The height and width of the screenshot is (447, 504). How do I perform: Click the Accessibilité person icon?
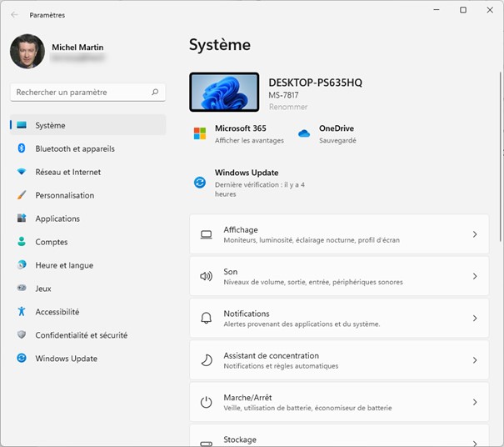(22, 312)
